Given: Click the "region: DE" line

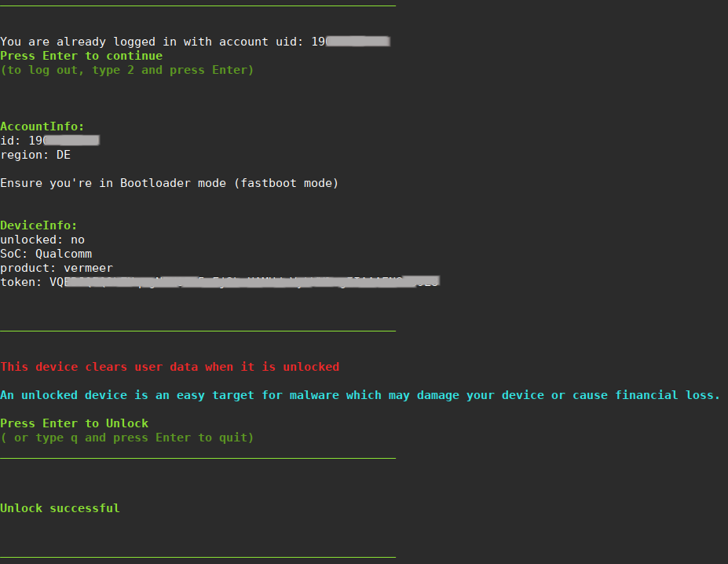Looking at the screenshot, I should pos(35,155).
